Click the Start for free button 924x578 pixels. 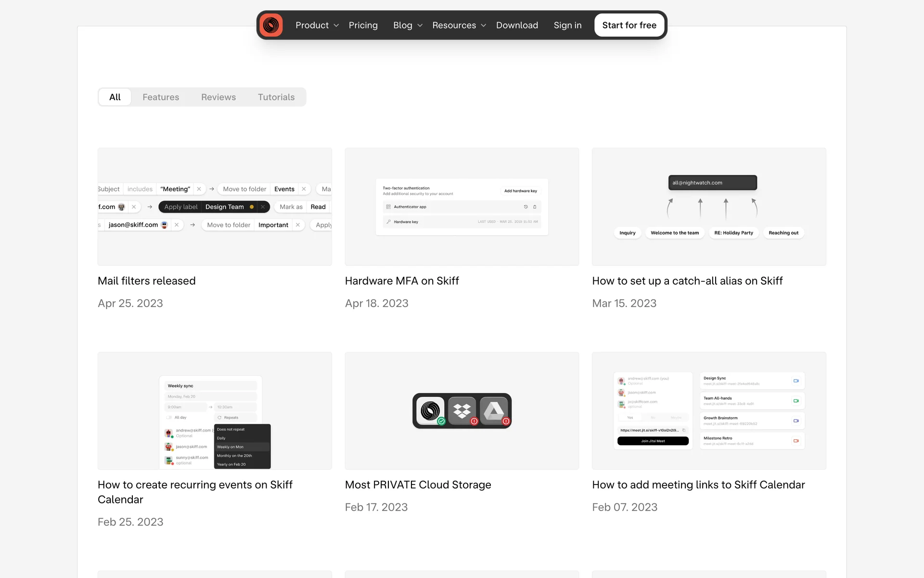tap(629, 25)
